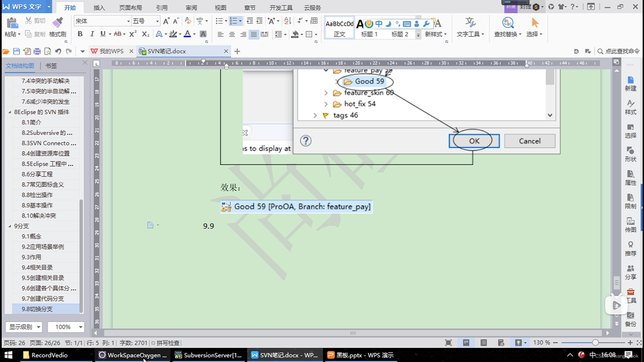Open the 页面布局 ribbon tab
Image resolution: width=644 pixels, height=362 pixels.
[130, 7]
